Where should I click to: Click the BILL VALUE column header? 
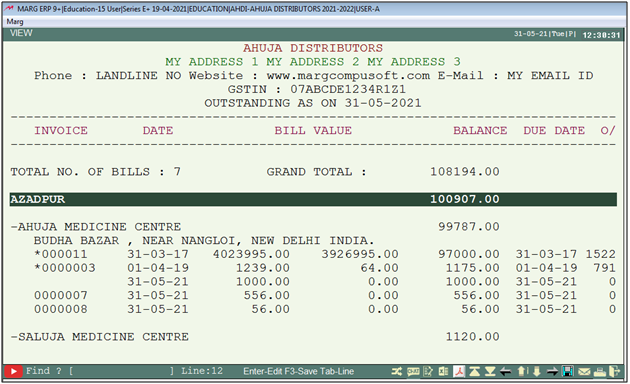(x=313, y=131)
